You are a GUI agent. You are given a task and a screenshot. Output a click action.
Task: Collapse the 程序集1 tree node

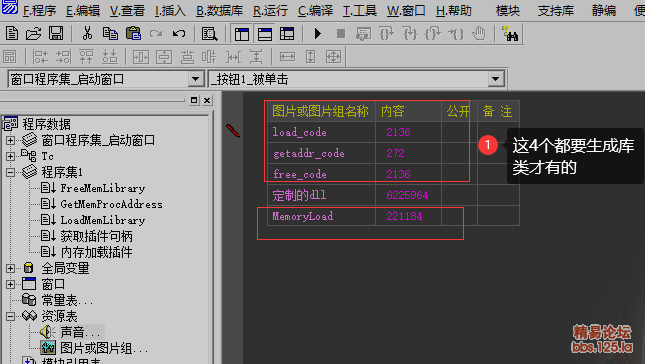[10, 172]
